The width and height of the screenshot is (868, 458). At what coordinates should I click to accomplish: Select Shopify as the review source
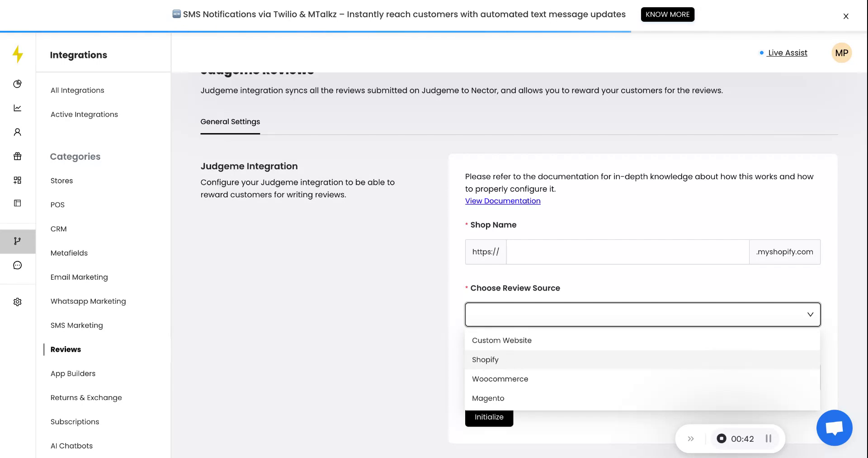485,359
